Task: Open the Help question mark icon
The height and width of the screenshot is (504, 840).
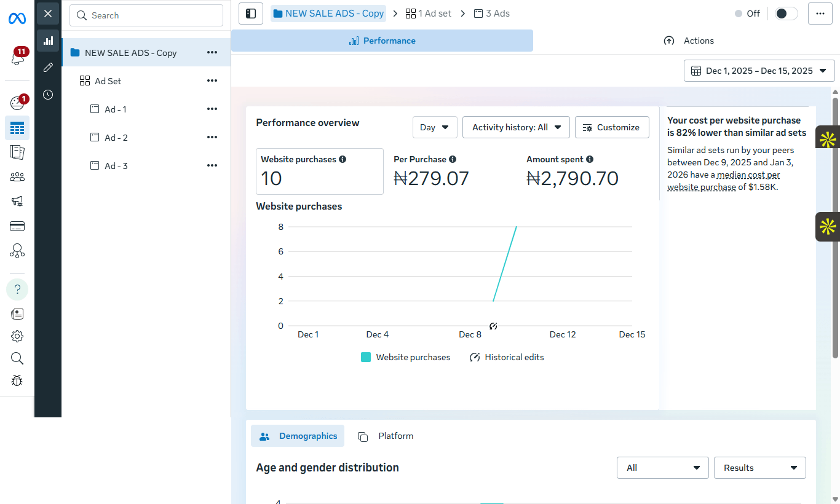Action: (17, 289)
